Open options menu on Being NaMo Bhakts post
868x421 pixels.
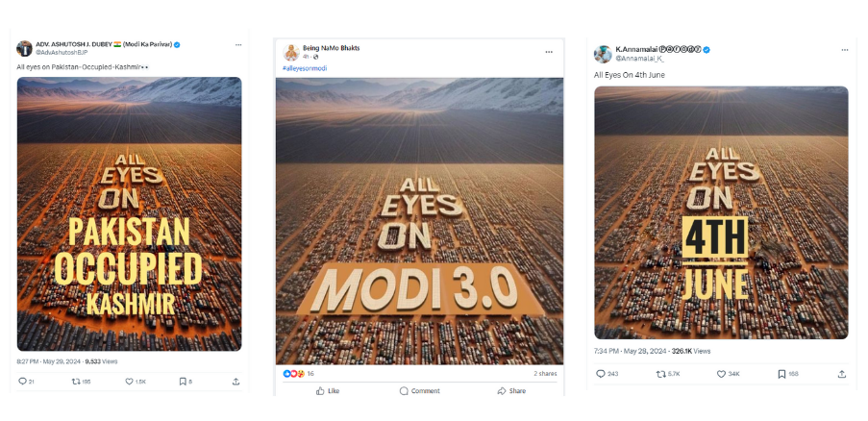pos(549,51)
